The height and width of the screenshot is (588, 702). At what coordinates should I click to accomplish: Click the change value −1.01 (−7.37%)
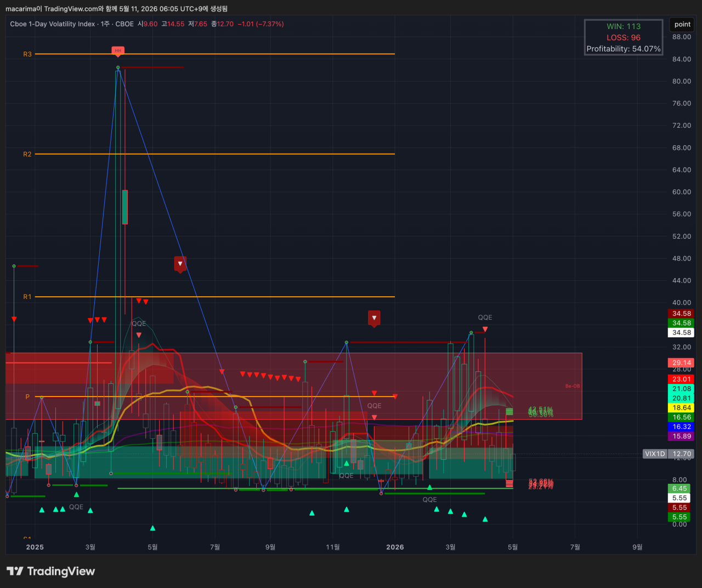pos(261,24)
